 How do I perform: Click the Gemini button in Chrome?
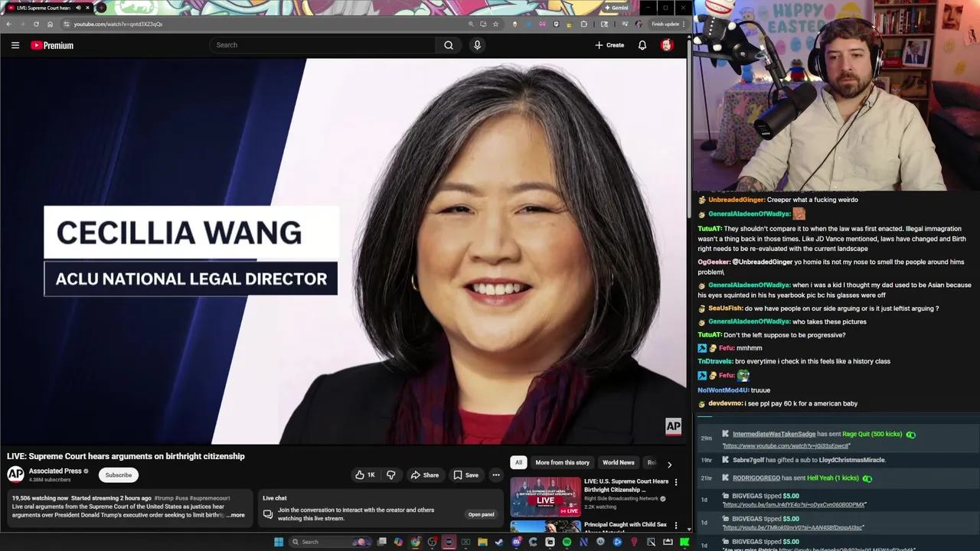616,8
